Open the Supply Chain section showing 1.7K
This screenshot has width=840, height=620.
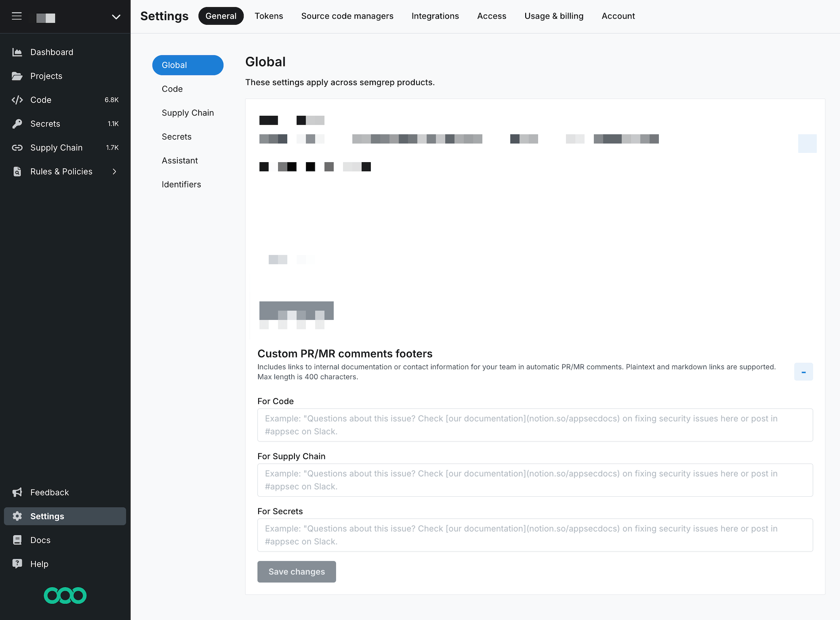17,148
